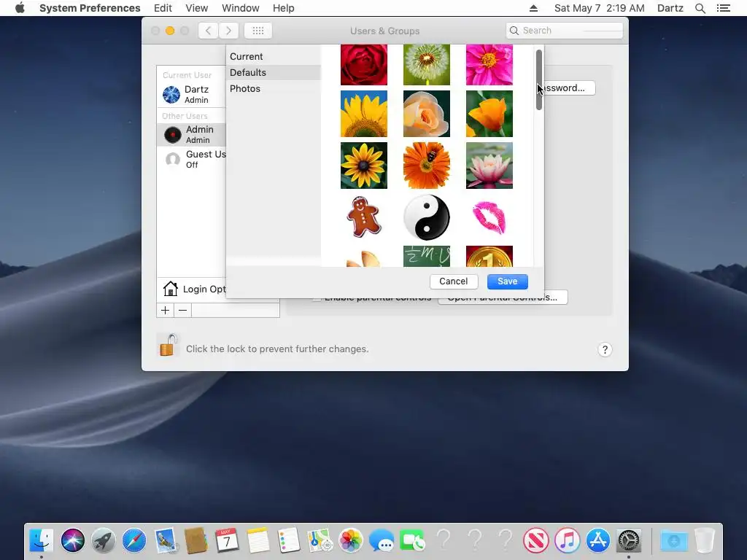Open Downloads folder in the Dock
Image resolution: width=747 pixels, height=560 pixels.
673,541
